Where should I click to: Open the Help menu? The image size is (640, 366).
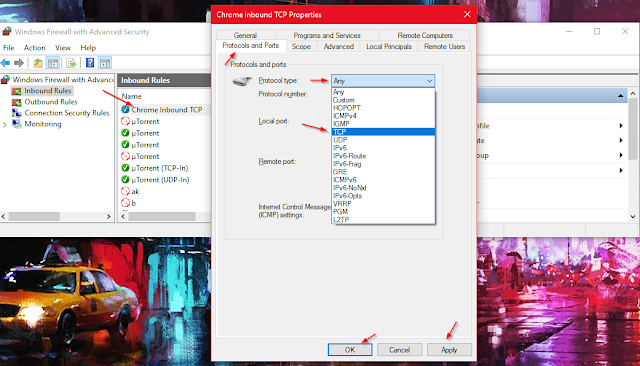tap(88, 48)
